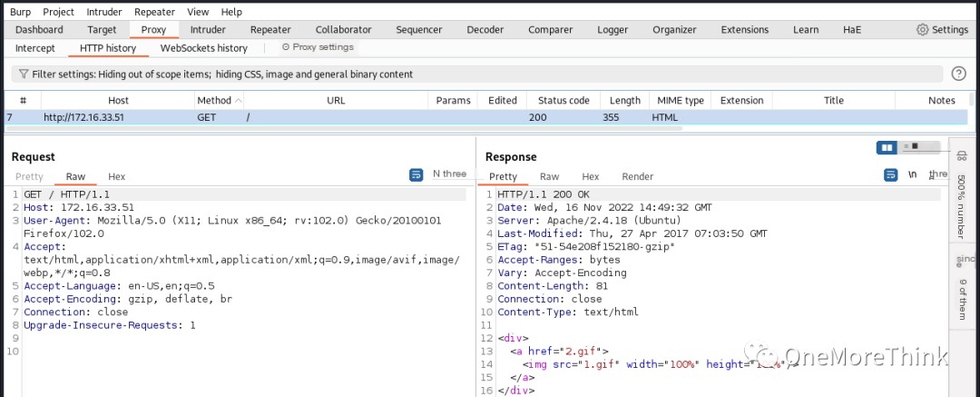980x397 pixels.
Task: Switch Request view to Hex
Action: (117, 176)
